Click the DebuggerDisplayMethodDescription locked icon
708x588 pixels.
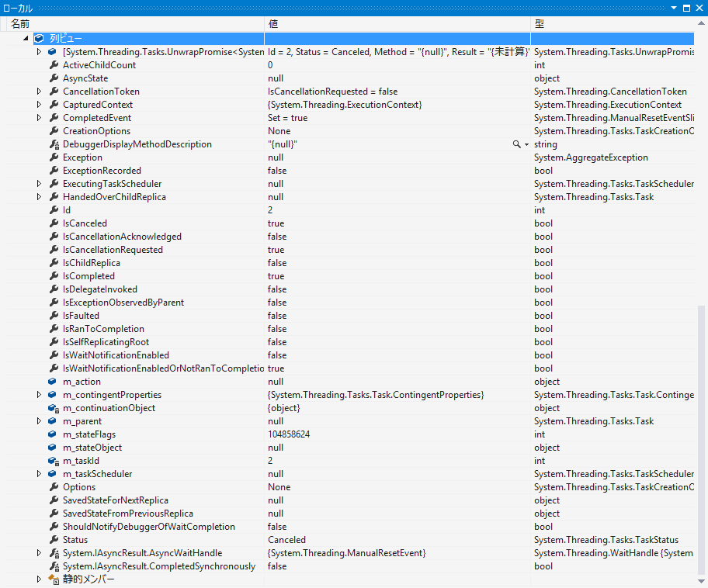pyautogui.click(x=54, y=144)
